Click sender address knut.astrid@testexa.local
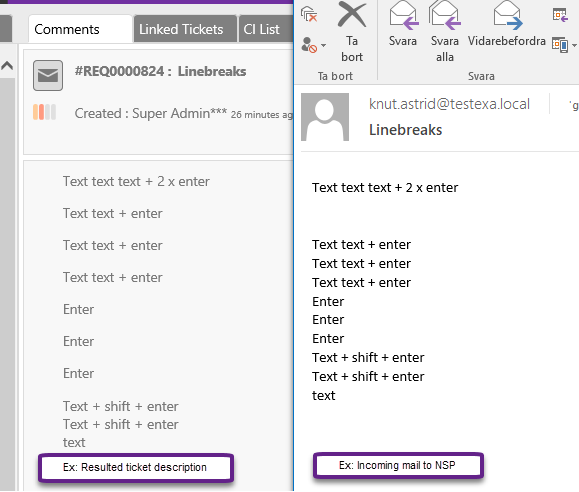The width and height of the screenshot is (579, 492). [449, 104]
